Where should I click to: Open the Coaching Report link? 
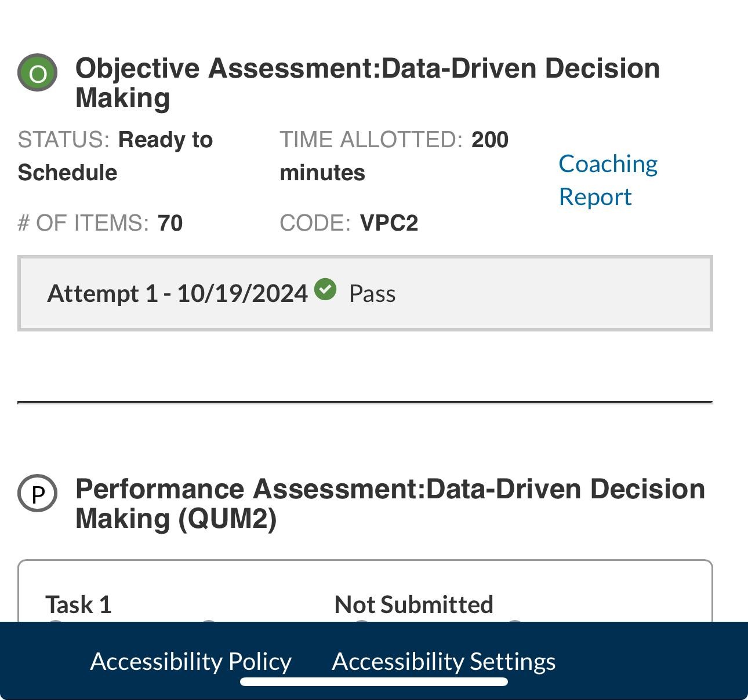click(608, 180)
